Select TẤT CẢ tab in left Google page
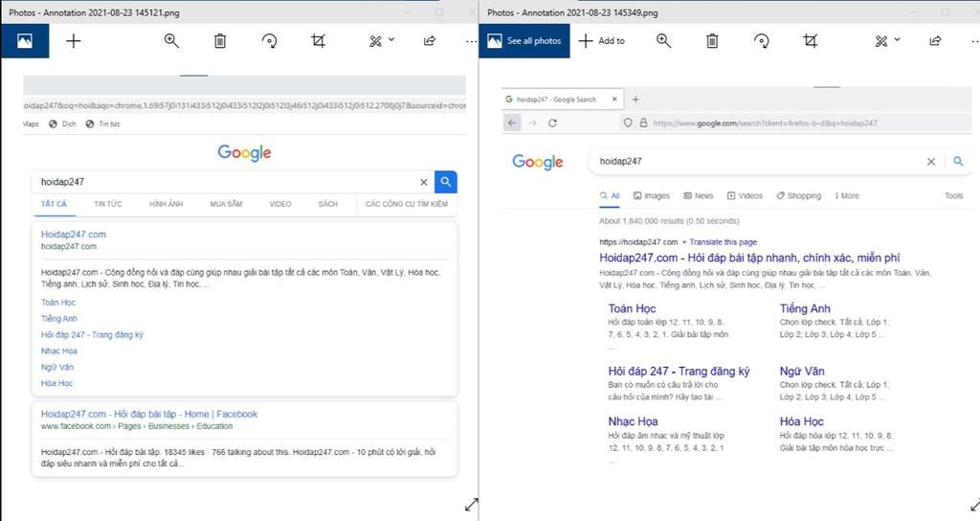This screenshot has height=521, width=980. click(54, 204)
